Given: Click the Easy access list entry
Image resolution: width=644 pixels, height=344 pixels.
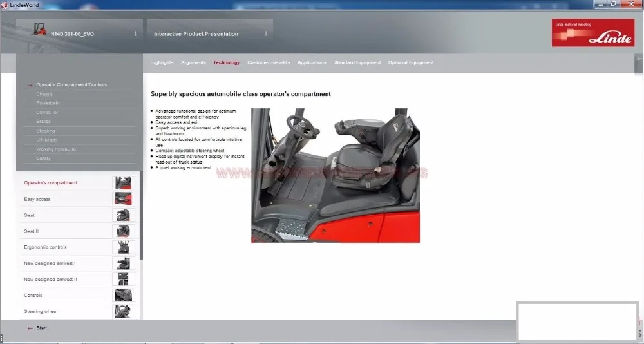Looking at the screenshot, I should (78, 199).
